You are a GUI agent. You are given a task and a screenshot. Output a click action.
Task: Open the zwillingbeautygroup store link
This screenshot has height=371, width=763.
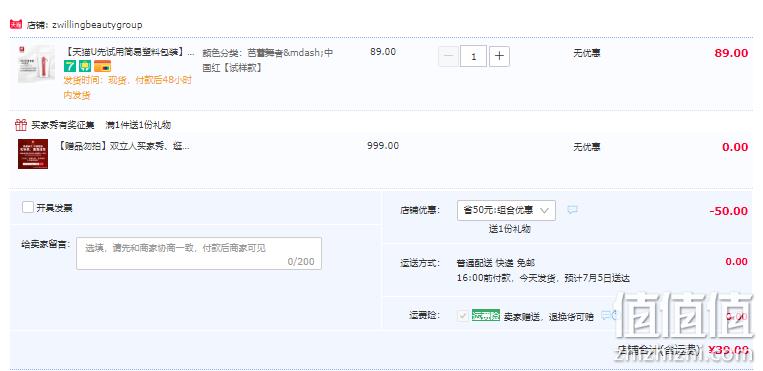pos(97,25)
